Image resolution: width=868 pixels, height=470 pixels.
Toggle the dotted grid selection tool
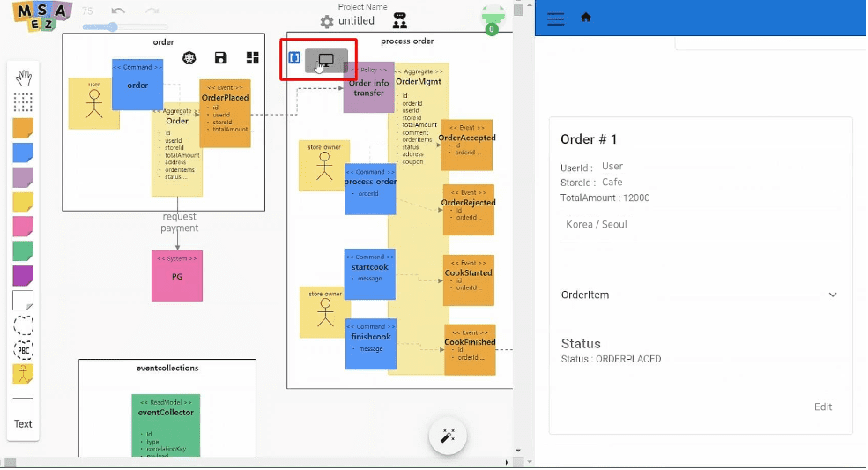24,102
